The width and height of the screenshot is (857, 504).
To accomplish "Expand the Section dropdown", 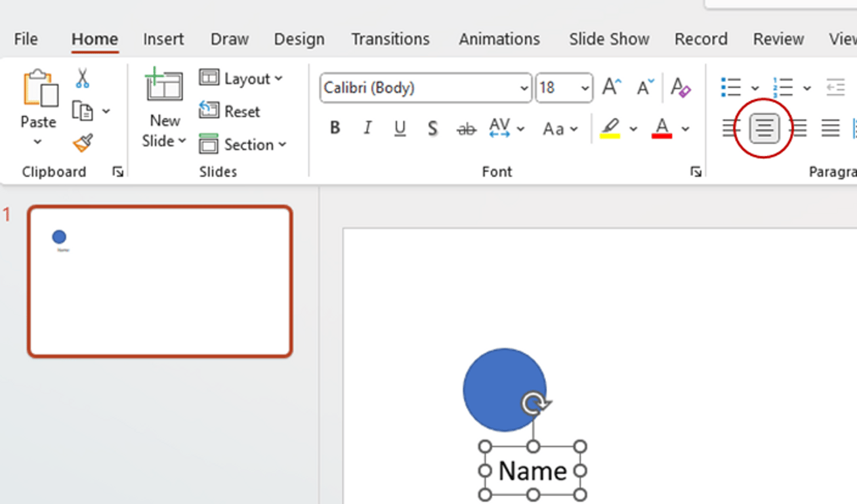I will coord(282,144).
